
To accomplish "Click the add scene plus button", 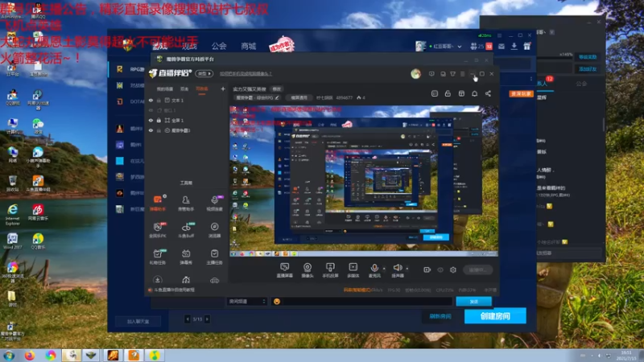I will coord(223,88).
